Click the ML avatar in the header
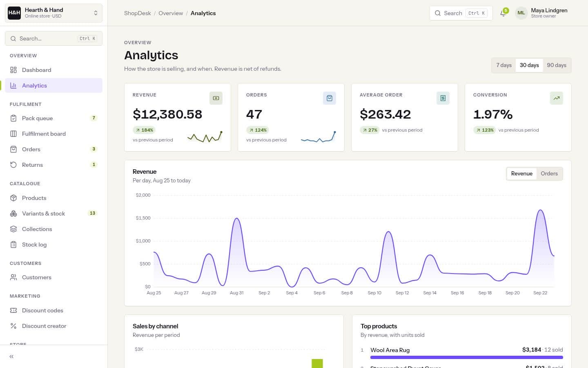588x368 pixels. (521, 13)
